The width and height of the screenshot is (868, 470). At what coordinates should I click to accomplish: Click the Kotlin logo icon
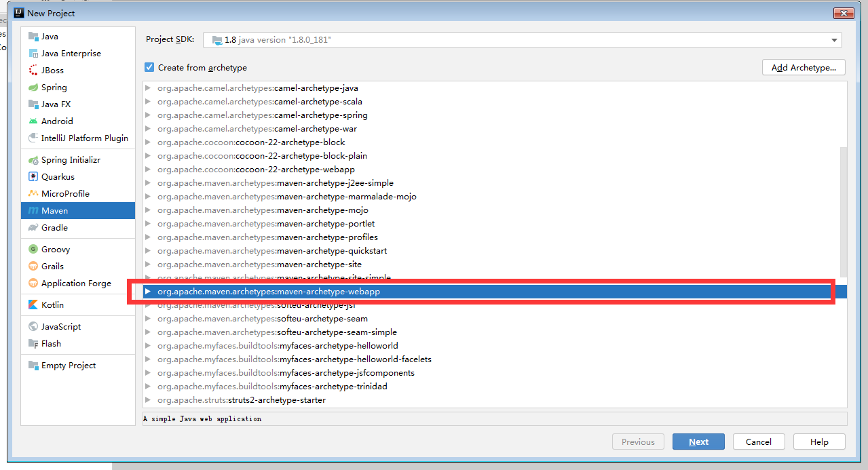tap(33, 305)
